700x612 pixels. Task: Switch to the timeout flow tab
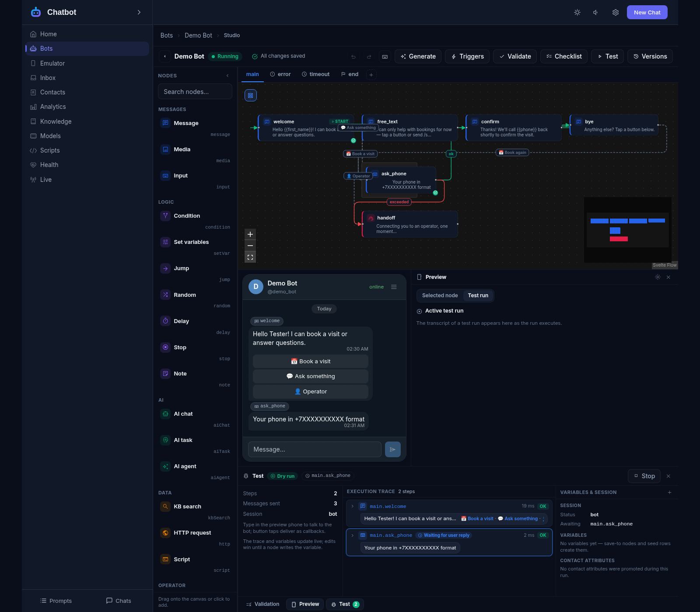pos(315,74)
